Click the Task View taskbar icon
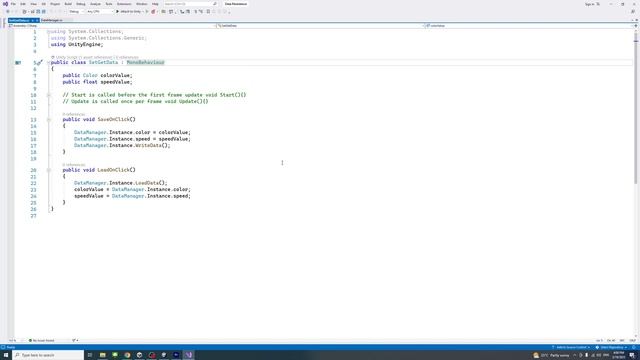The height and width of the screenshot is (360, 640). 90,355
